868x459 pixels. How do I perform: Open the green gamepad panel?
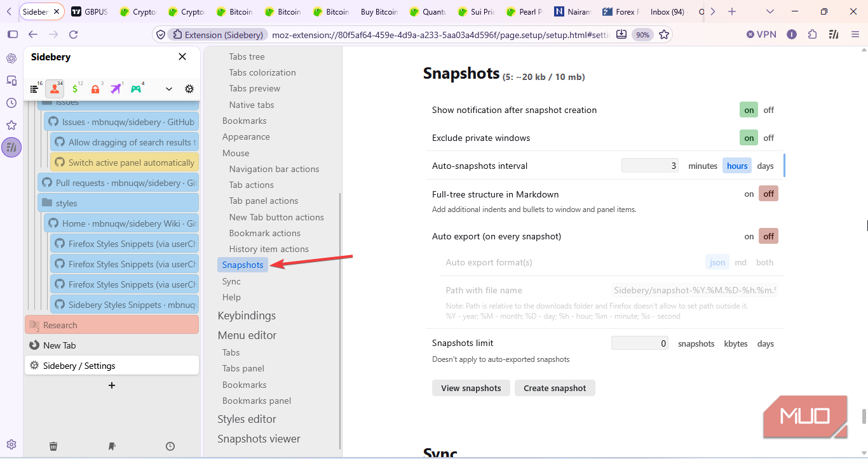(136, 89)
